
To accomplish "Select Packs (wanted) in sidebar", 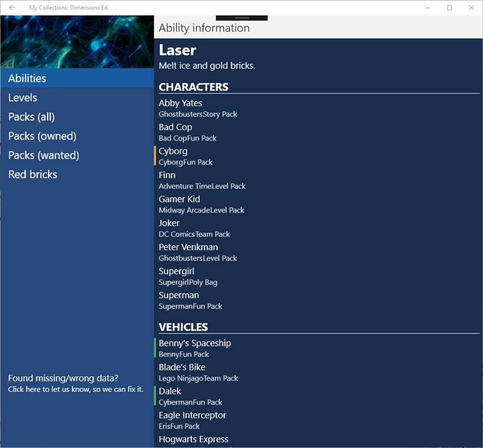I will 77,155.
